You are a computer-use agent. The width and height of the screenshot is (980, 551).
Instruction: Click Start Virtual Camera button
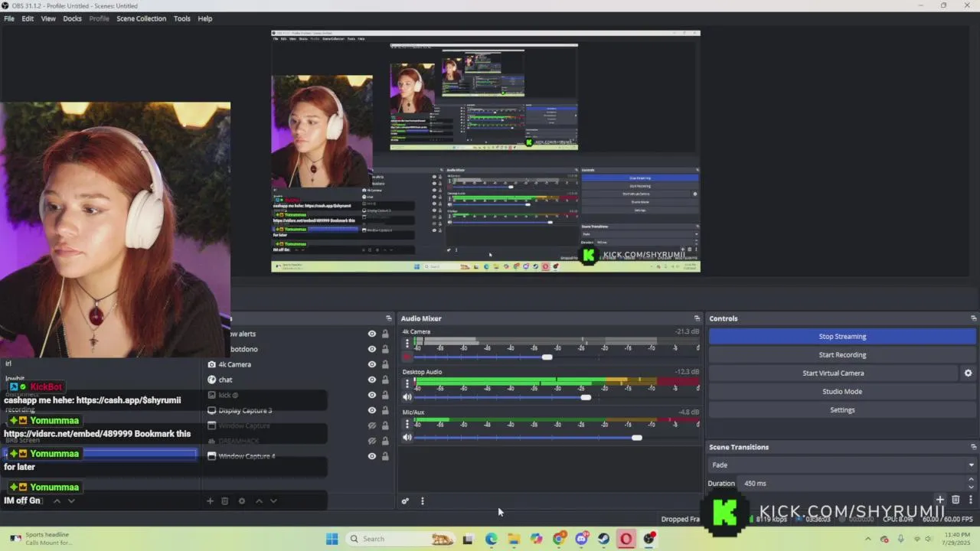point(833,373)
